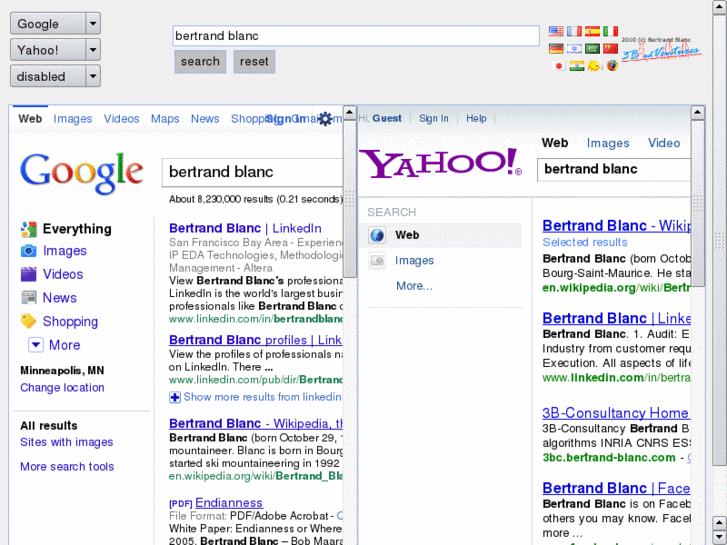Image resolution: width=727 pixels, height=545 pixels.
Task: Open Google Maps top tab
Action: coord(165,119)
